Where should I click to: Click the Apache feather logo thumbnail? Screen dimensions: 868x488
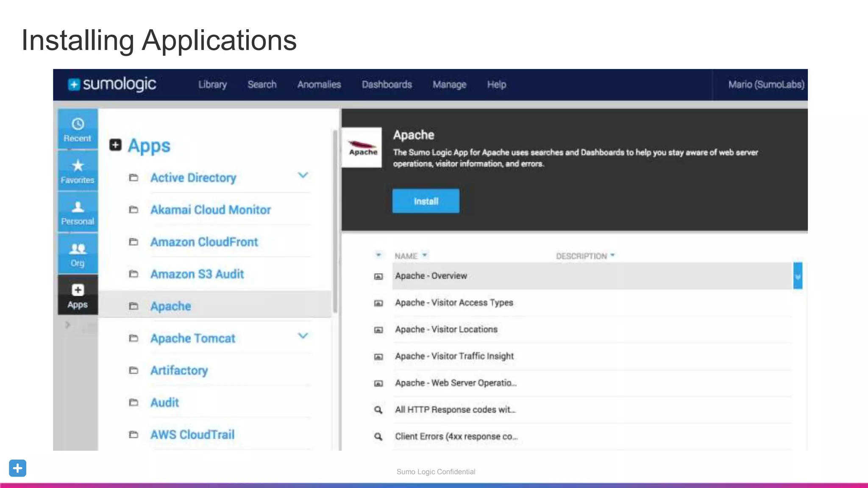(x=362, y=147)
